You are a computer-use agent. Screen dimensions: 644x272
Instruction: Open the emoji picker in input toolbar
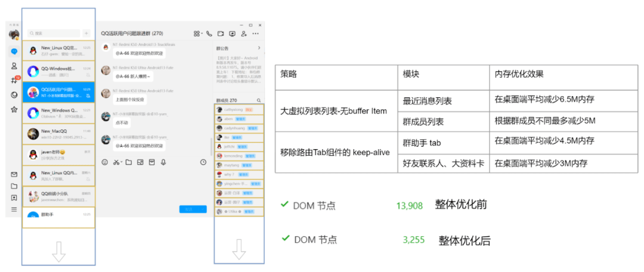pyautogui.click(x=105, y=162)
